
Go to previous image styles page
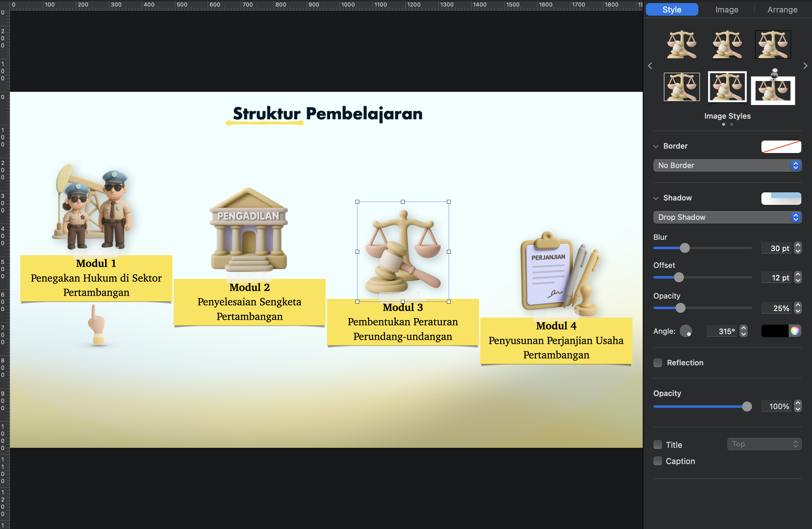pos(650,66)
